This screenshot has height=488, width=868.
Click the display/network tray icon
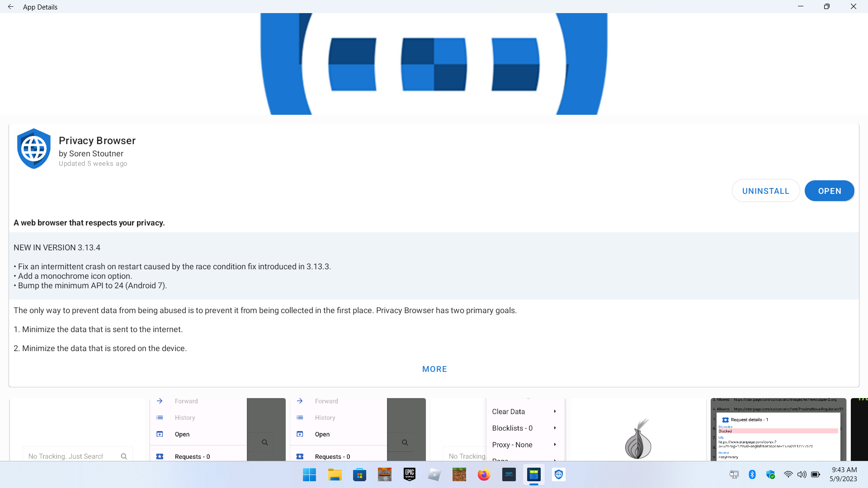[x=734, y=474]
